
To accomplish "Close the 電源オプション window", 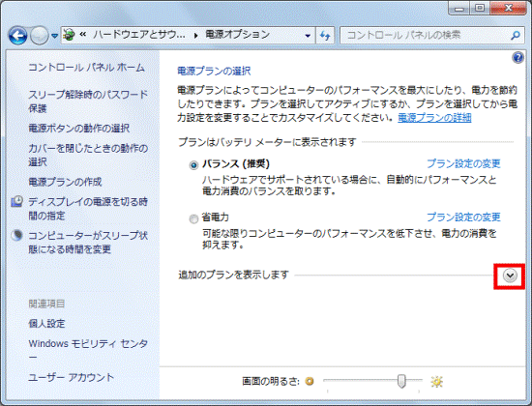I will [508, 8].
